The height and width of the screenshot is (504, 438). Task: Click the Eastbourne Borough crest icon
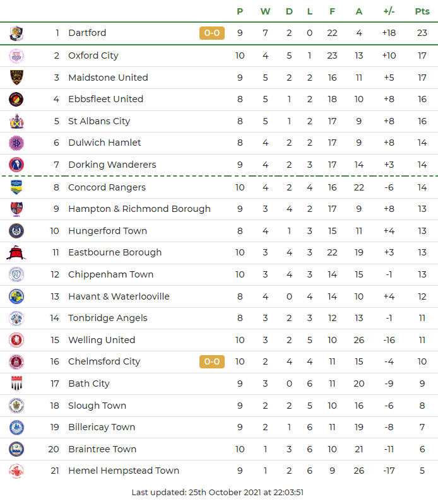tap(16, 253)
